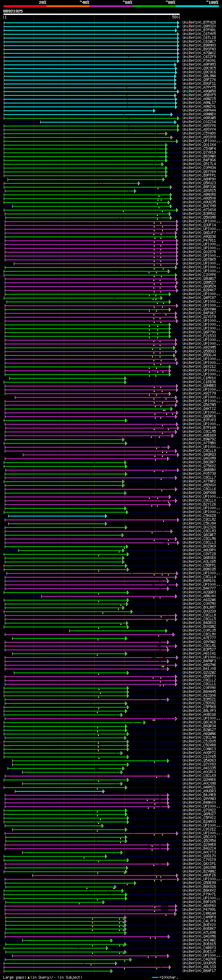The height and width of the screenshot is (980, 222).
Task: Select hit label UniRef100_A9NLS7
Action: point(199,103)
